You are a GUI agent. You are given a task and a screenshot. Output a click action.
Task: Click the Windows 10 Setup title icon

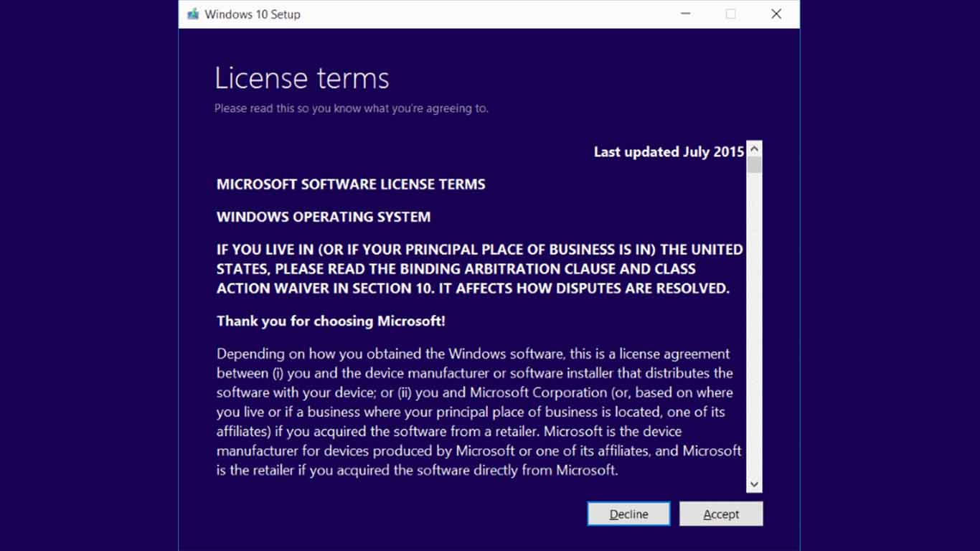[193, 14]
